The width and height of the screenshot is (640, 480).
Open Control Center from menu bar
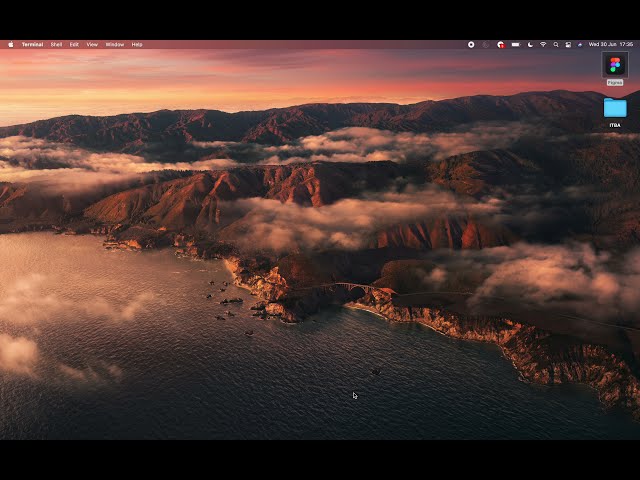click(x=568, y=44)
